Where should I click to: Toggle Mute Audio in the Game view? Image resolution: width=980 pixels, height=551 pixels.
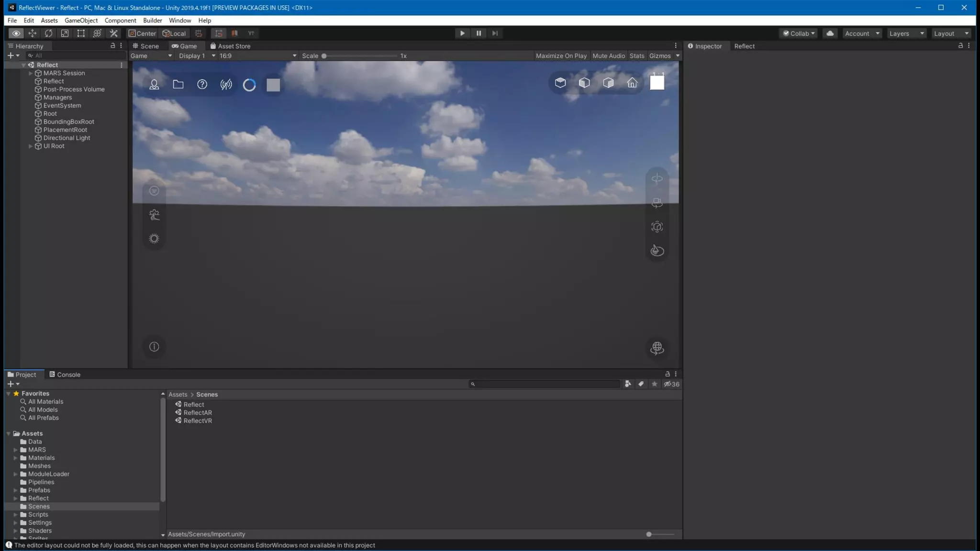pyautogui.click(x=608, y=56)
